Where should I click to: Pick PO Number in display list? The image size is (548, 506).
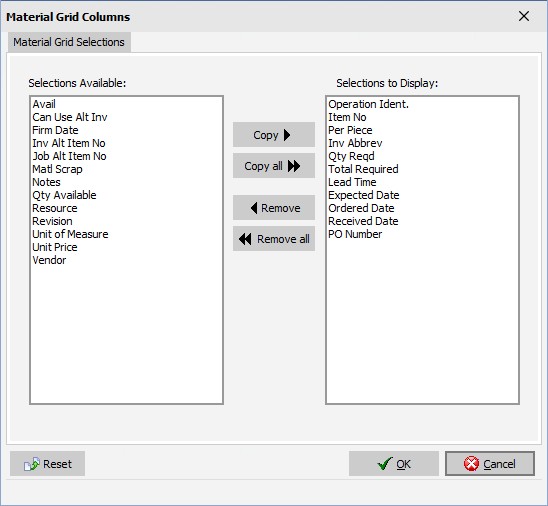click(x=355, y=234)
